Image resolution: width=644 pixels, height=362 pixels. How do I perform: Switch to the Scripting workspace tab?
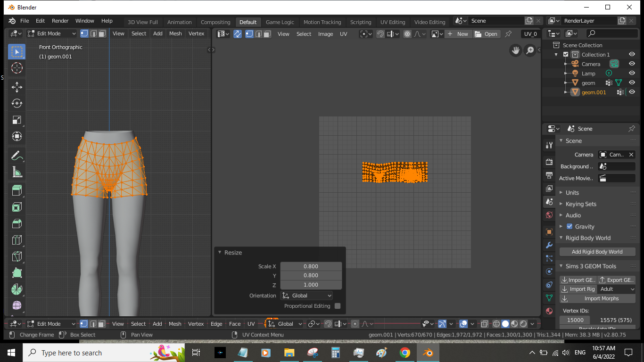point(361,22)
